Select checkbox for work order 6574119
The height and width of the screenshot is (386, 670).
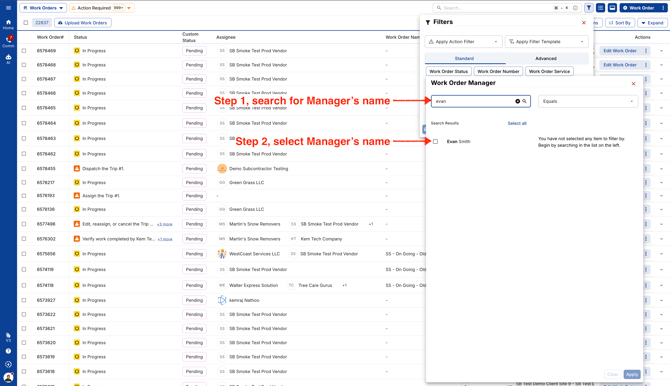click(24, 270)
